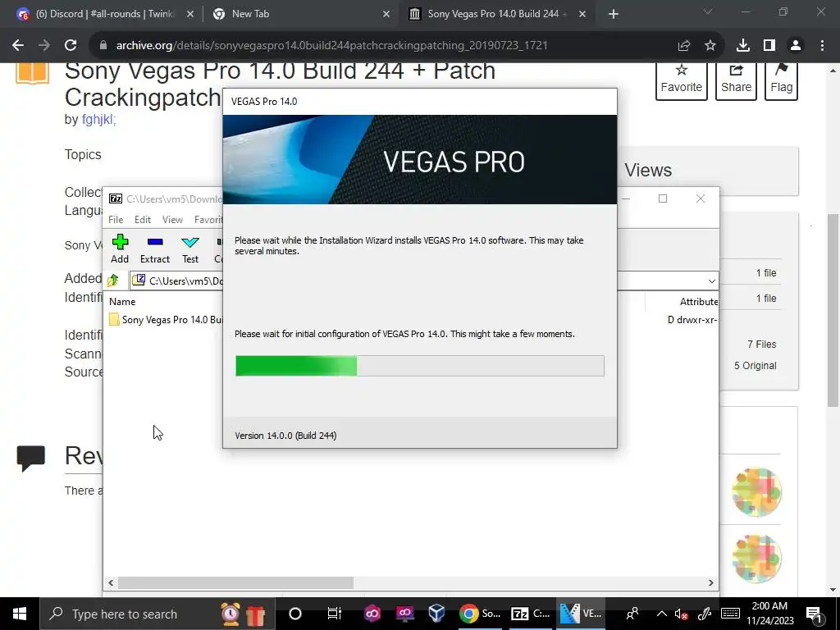Open Cortana circle icon on taskbar

pyautogui.click(x=295, y=614)
